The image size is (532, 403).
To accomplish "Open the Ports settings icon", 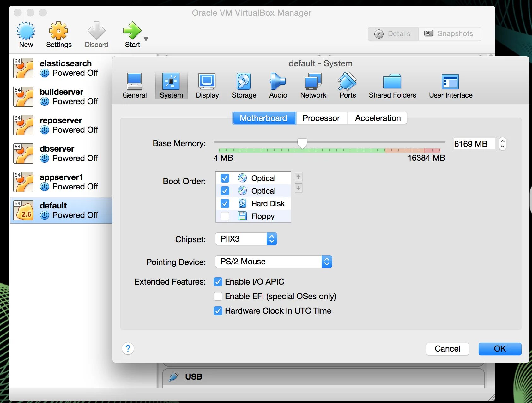I will [347, 85].
